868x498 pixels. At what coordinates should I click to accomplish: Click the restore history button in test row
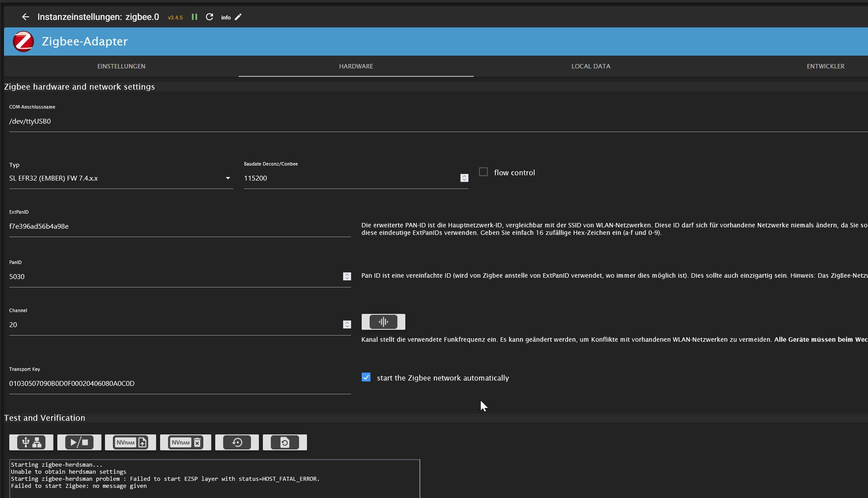point(237,442)
